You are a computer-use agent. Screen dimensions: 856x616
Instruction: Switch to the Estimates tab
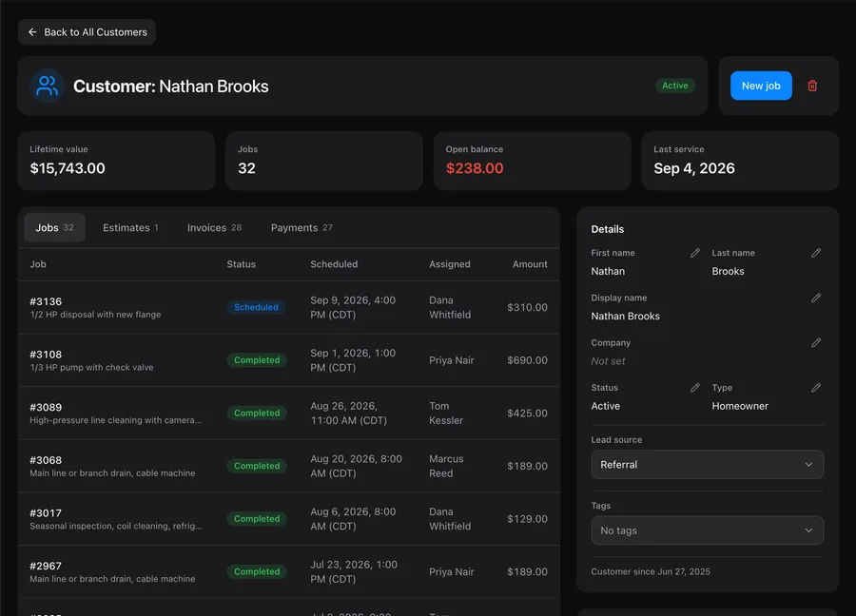pos(130,227)
